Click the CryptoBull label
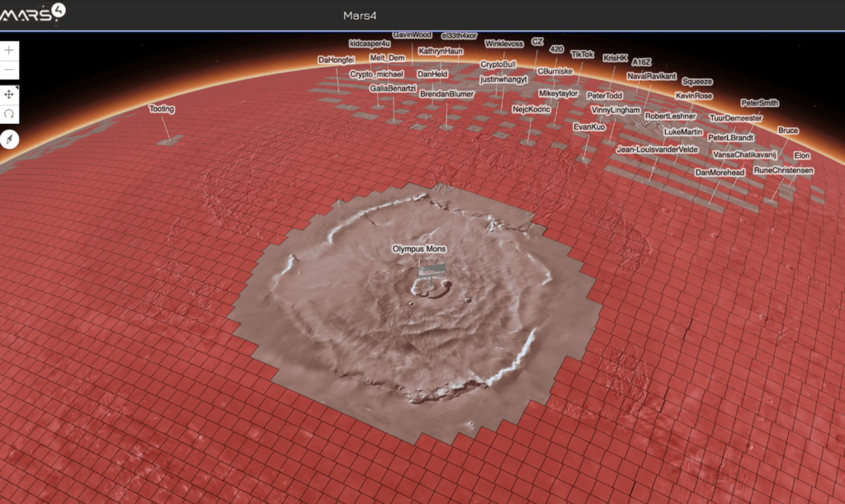 click(x=498, y=64)
